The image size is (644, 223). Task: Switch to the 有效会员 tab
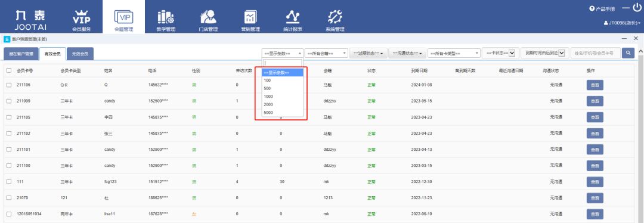tap(52, 54)
